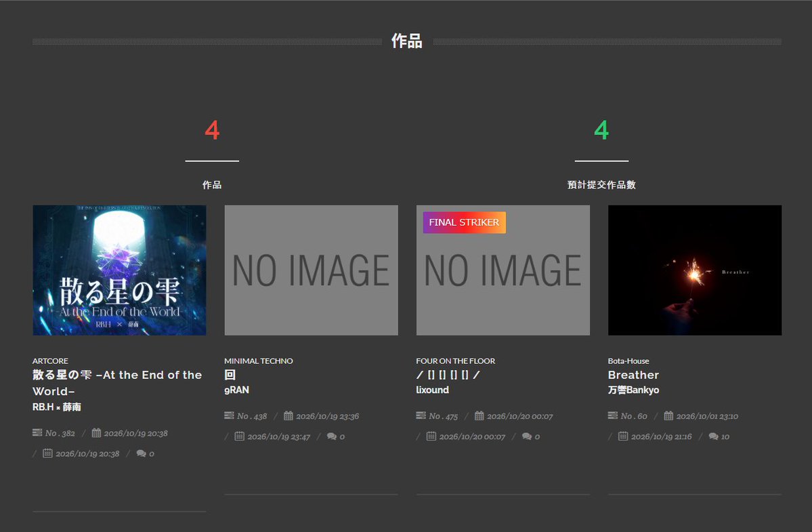The width and height of the screenshot is (812, 532).
Task: Click the calendar icon beside 2026/10/19 20:38 registration date
Action: point(96,432)
